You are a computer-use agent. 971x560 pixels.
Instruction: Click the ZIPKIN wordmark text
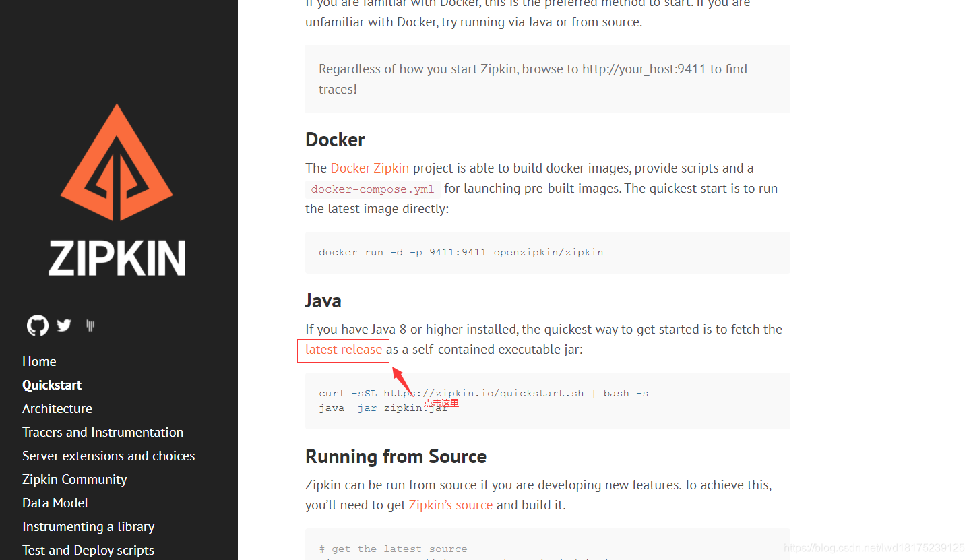click(x=117, y=258)
